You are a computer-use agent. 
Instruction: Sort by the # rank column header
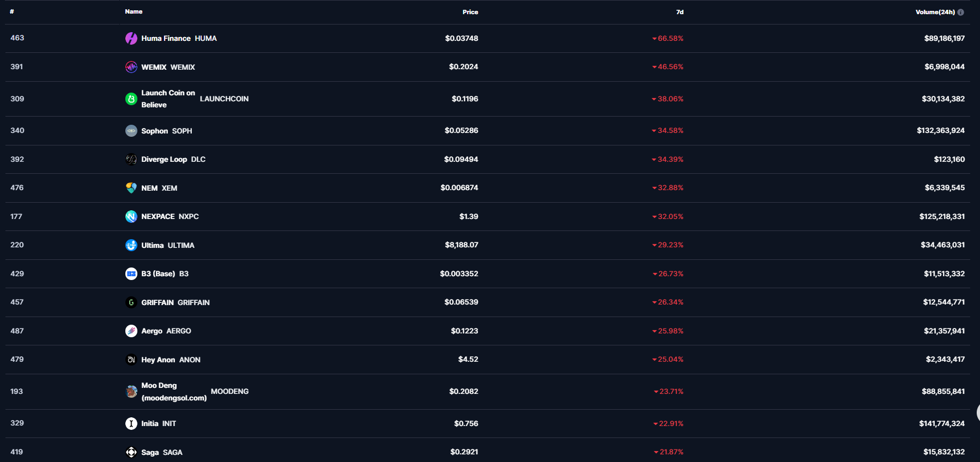(12, 11)
